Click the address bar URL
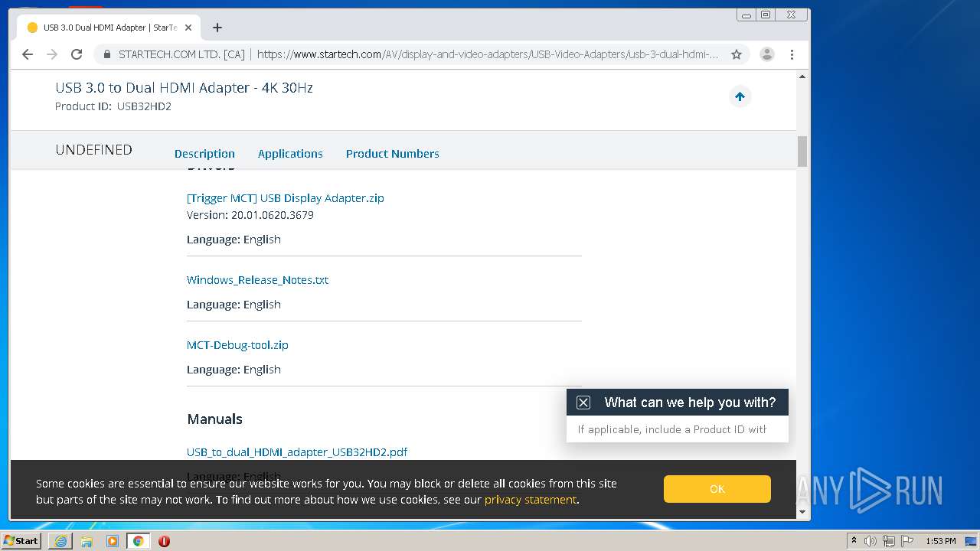The height and width of the screenshot is (551, 980). point(487,54)
